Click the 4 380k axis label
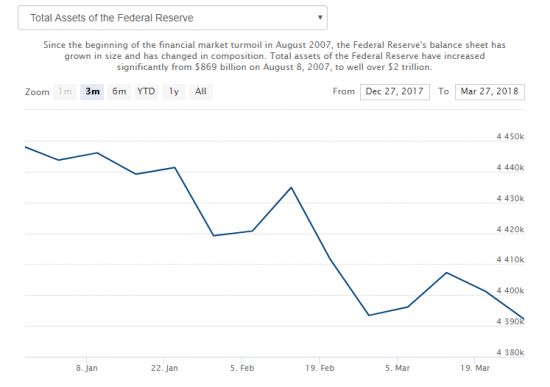Image resolution: width=550 pixels, height=387 pixels. (510, 352)
